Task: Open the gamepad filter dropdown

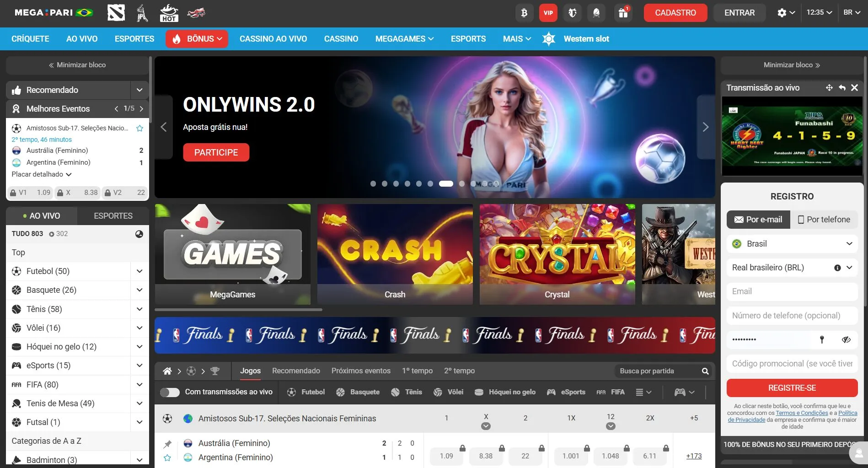Action: coord(684,393)
